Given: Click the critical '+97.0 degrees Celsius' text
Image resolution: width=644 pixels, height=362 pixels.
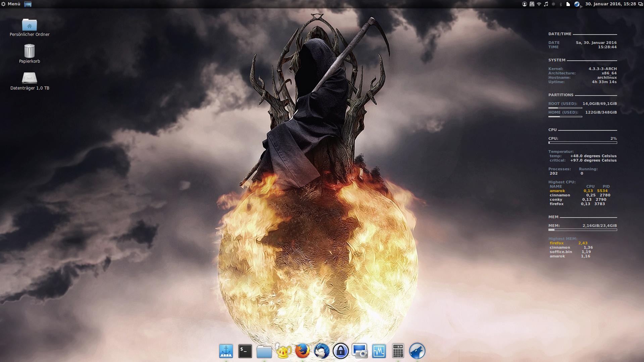Looking at the screenshot, I should pos(593,160).
